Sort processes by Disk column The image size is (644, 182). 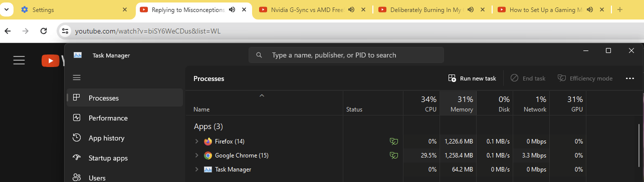(x=495, y=103)
